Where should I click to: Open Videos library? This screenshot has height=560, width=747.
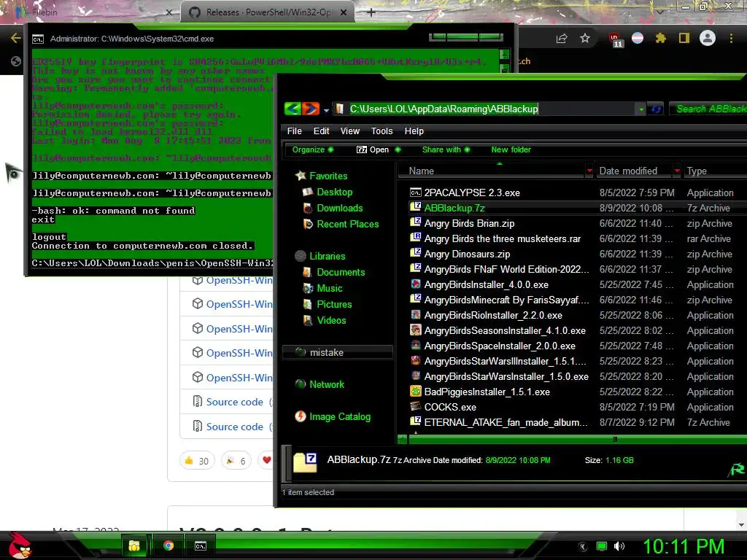(325, 321)
